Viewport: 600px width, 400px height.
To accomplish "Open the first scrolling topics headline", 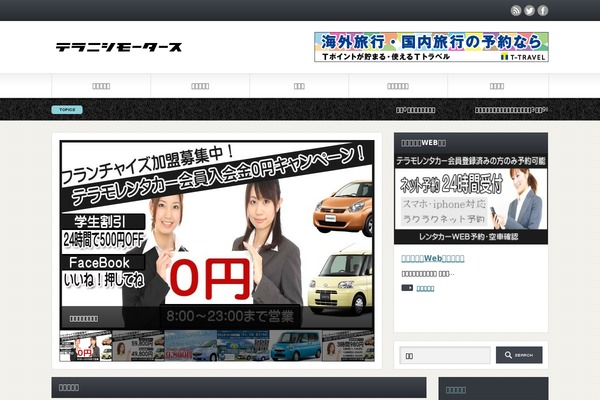I will 416,110.
